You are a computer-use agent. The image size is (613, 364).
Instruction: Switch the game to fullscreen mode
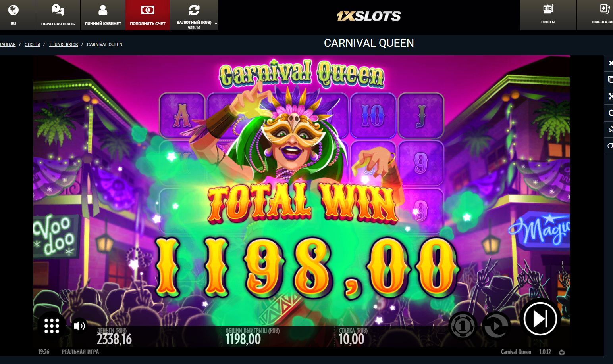[610, 96]
